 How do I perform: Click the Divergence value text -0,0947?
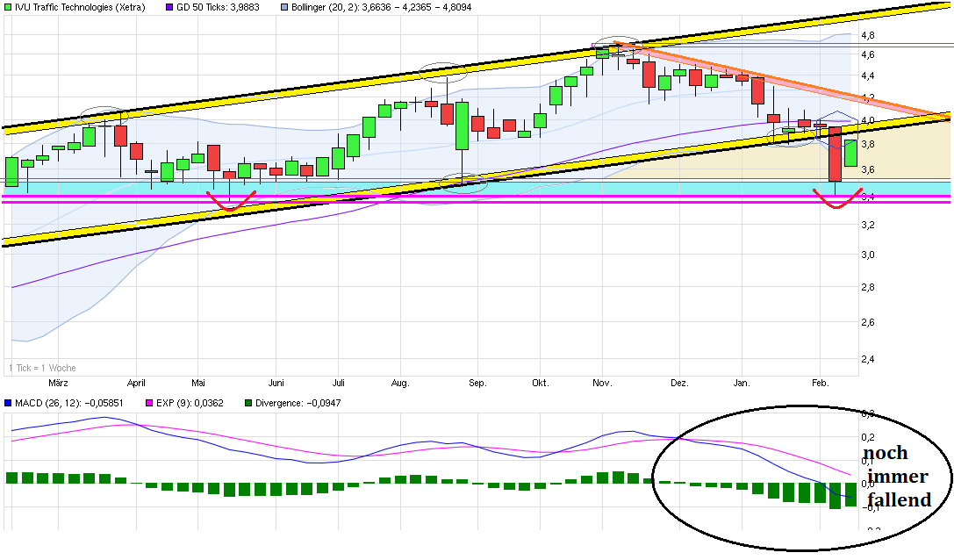click(x=322, y=403)
